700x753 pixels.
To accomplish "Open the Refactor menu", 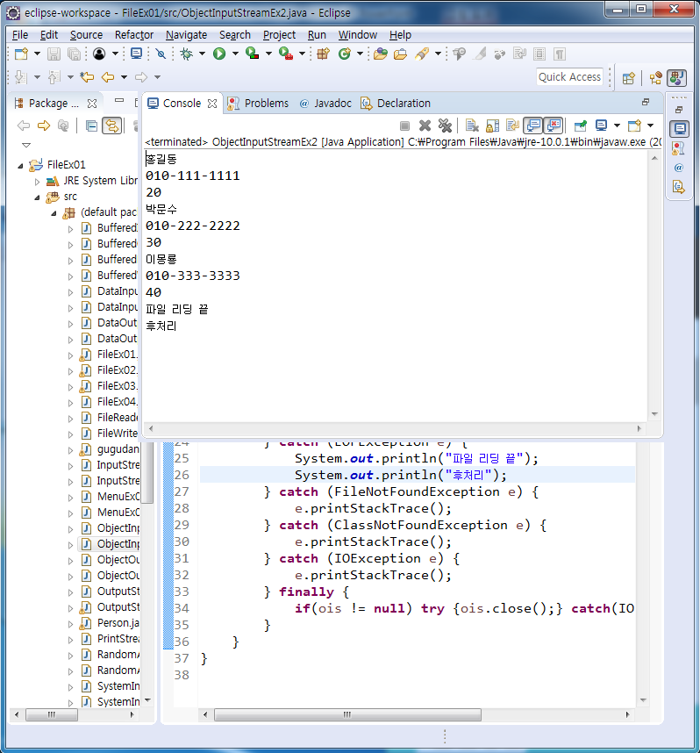I will (x=134, y=35).
